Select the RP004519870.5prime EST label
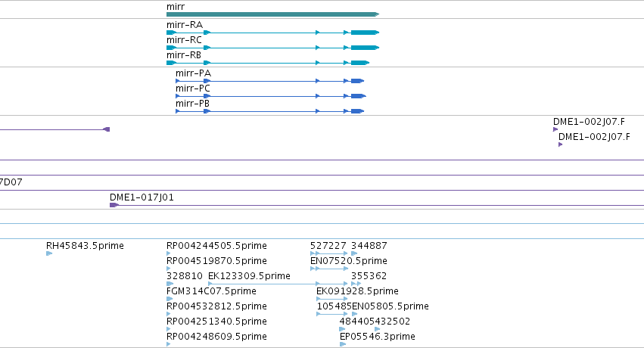Image resolution: width=644 pixels, height=348 pixels. pyautogui.click(x=216, y=261)
